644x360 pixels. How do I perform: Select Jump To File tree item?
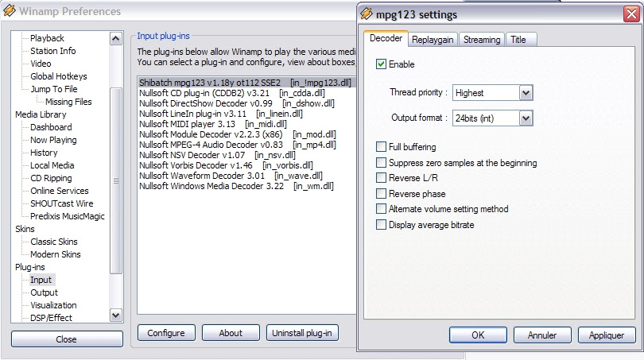click(x=54, y=89)
